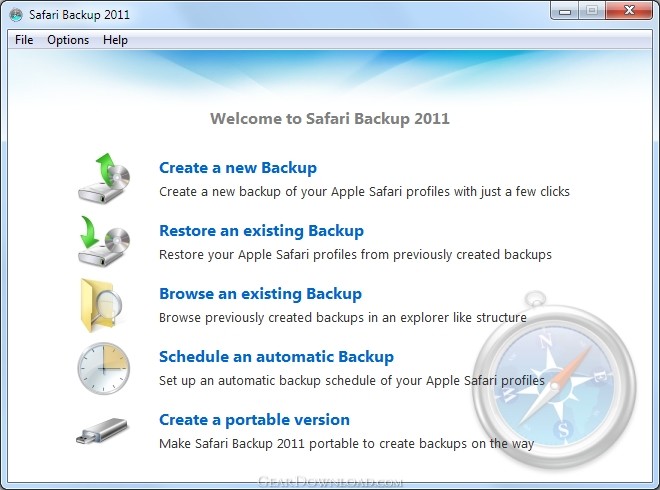Click the folder with magnifier browse icon

(101, 305)
